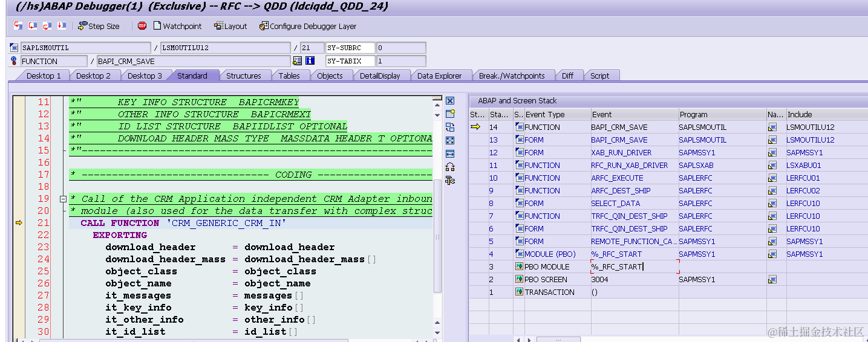Open the Layout button

point(230,26)
